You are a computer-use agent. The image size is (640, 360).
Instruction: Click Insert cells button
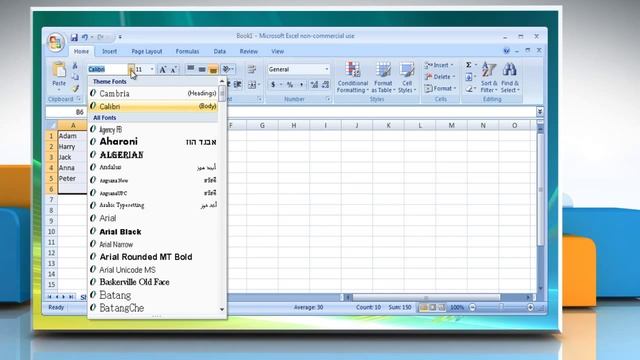click(x=439, y=65)
